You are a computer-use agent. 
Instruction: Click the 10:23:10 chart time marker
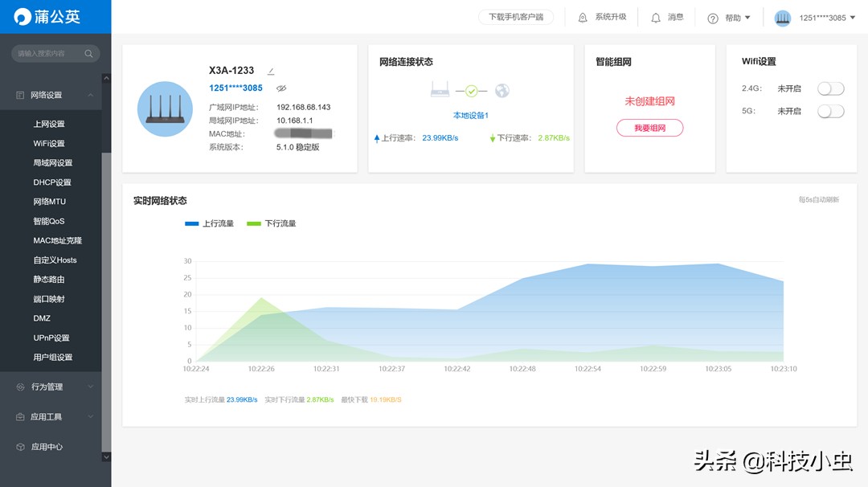[784, 369]
